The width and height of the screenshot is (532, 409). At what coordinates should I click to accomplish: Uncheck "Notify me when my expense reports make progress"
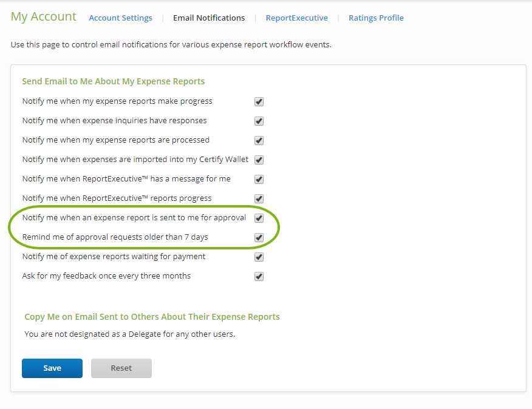(259, 101)
